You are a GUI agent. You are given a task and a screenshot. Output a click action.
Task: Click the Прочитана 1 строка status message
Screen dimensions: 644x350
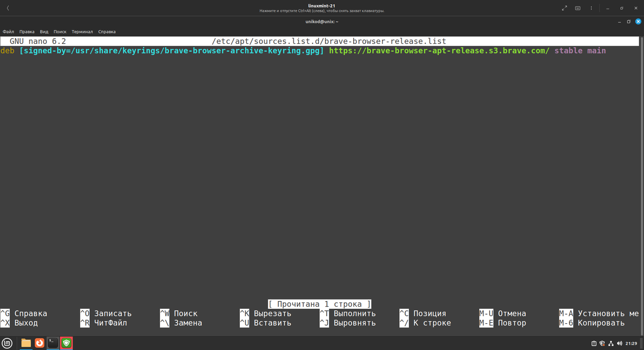coord(319,304)
